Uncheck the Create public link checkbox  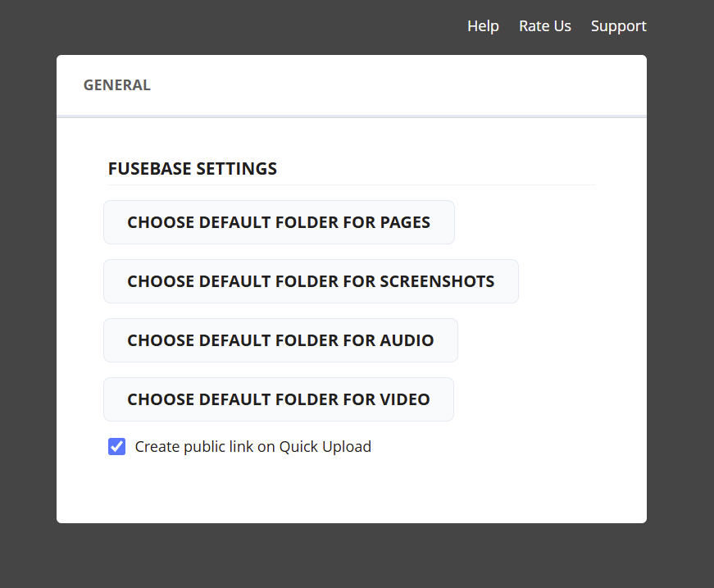click(116, 447)
